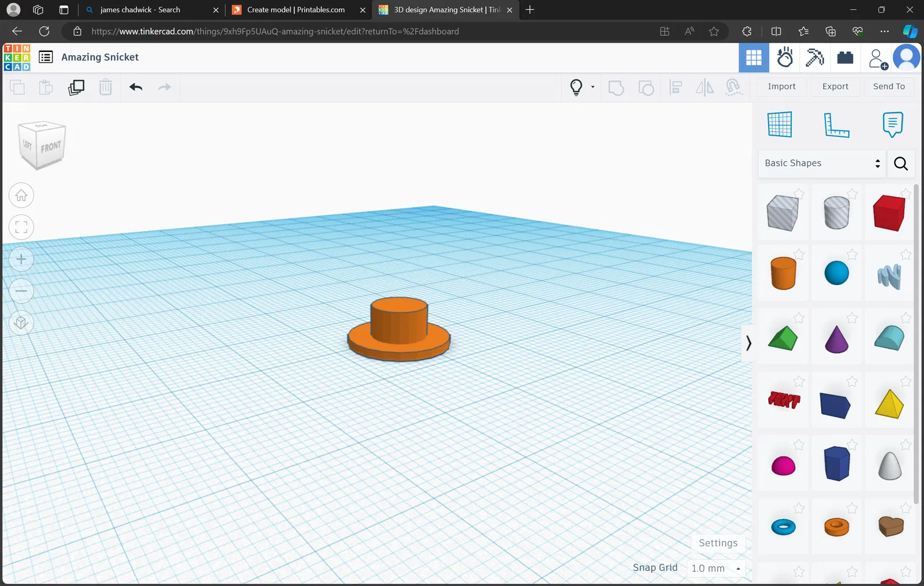Click the Fit all in view icon
924x586 pixels.
[21, 227]
